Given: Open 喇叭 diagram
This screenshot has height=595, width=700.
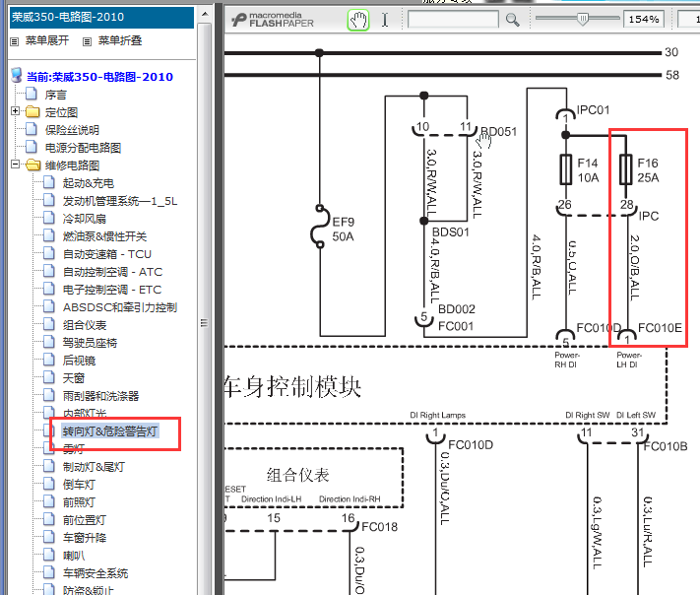Looking at the screenshot, I should [x=74, y=556].
